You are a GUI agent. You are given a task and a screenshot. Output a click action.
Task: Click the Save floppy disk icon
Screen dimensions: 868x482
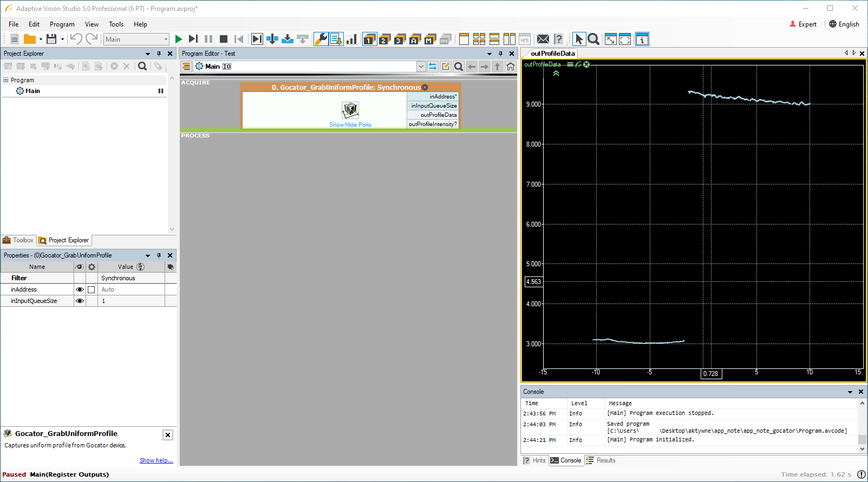51,39
